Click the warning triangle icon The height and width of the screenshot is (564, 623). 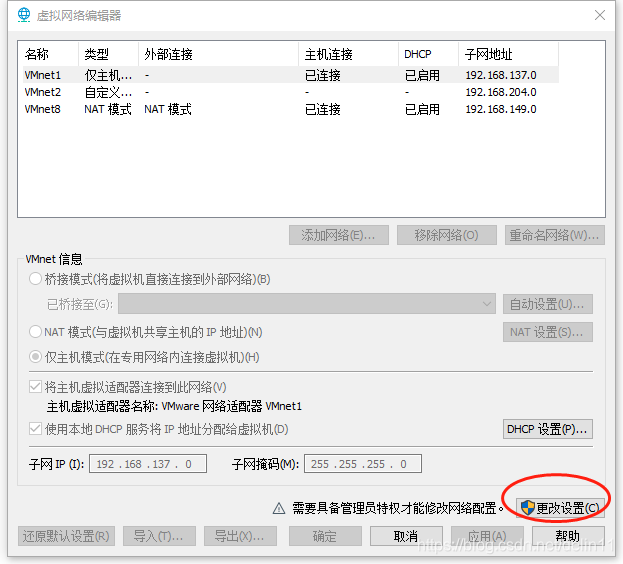coord(279,508)
